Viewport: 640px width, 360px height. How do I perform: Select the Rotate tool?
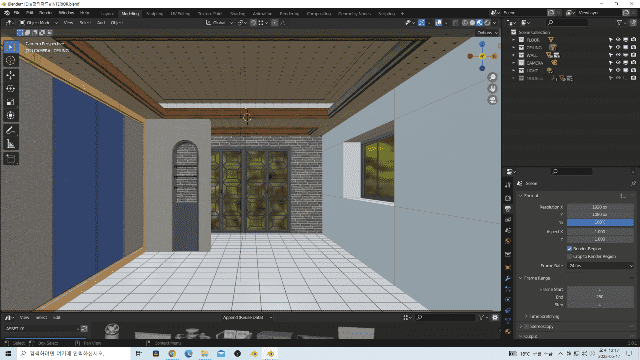pos(11,89)
